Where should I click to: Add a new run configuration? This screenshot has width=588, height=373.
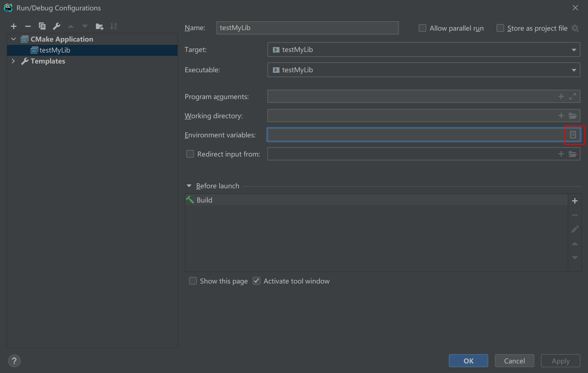coord(14,26)
